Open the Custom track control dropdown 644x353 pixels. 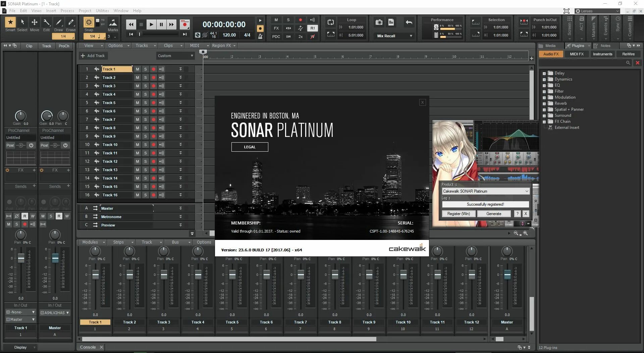(175, 56)
